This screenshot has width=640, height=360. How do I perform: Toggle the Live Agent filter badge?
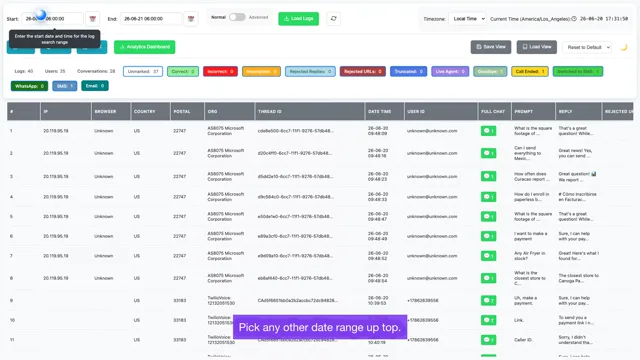coord(450,71)
